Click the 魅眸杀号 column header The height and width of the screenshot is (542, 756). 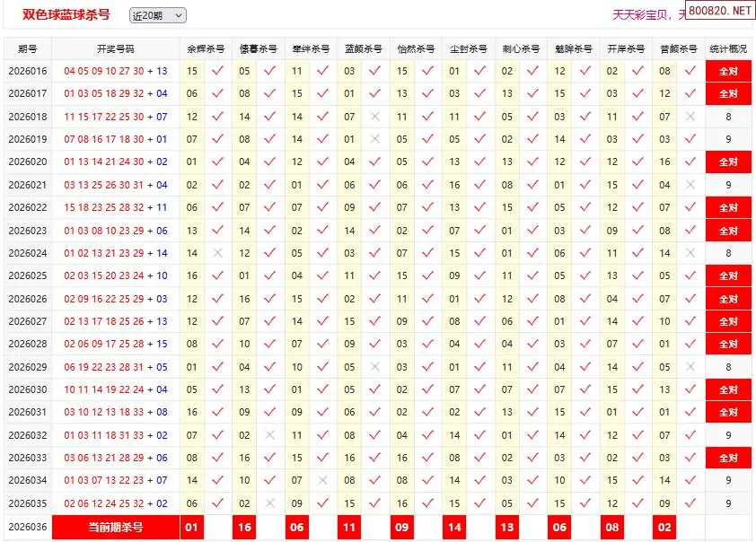click(573, 49)
